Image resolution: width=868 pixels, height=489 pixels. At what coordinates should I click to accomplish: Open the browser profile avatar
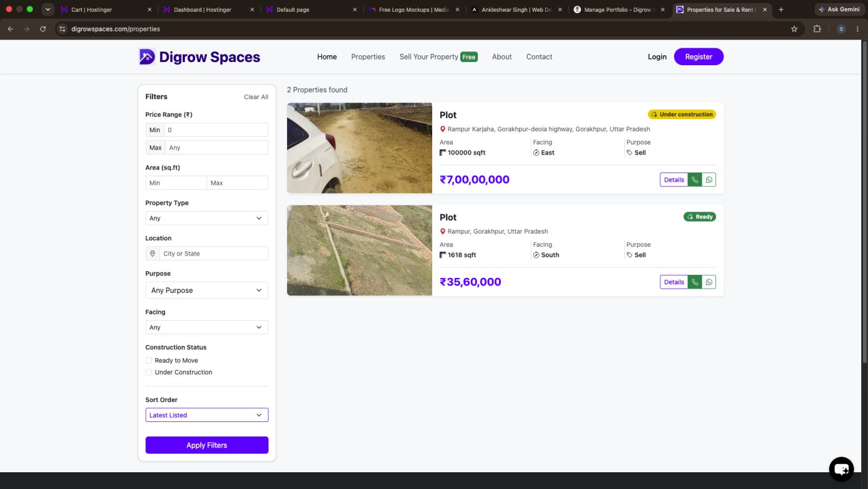point(841,29)
